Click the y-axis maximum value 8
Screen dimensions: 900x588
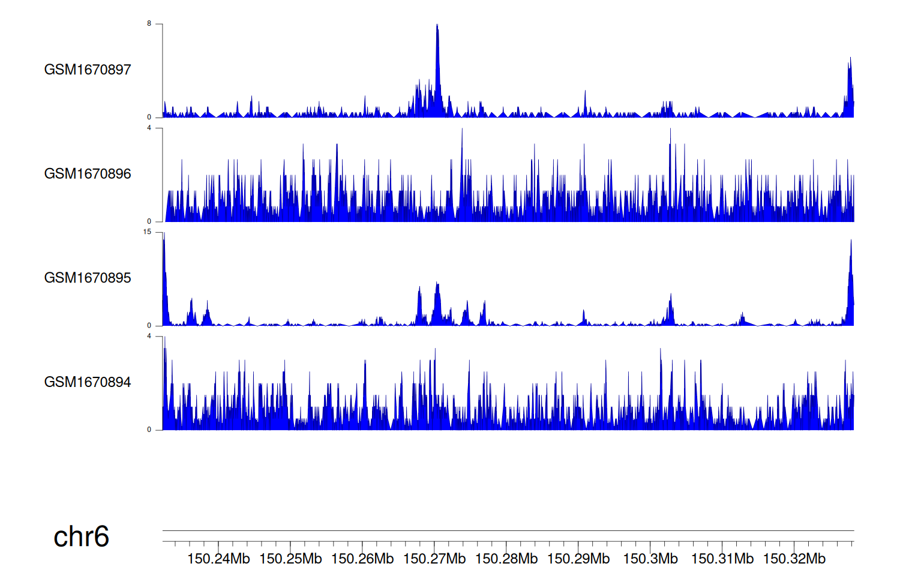point(149,24)
